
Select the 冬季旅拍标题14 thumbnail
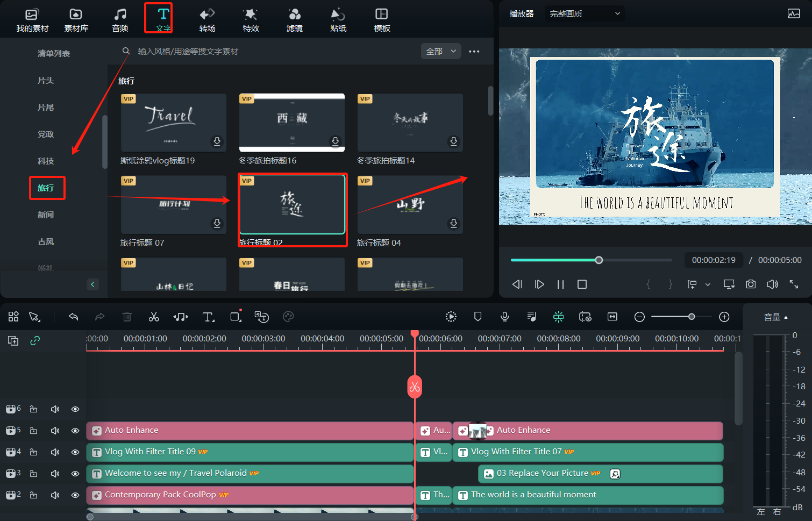pos(410,123)
